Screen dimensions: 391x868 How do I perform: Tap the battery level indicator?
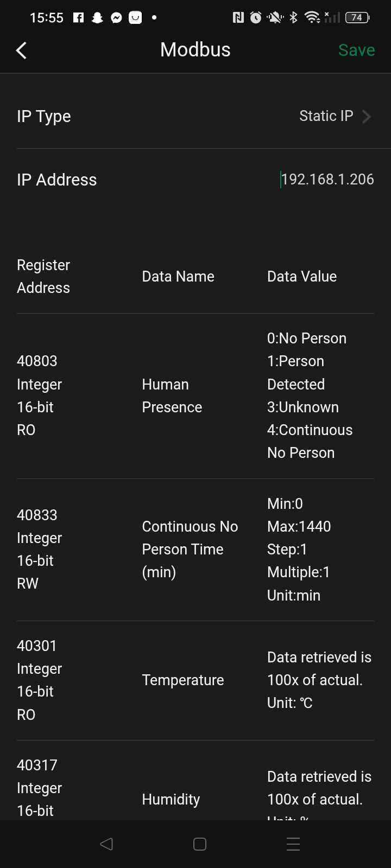357,18
